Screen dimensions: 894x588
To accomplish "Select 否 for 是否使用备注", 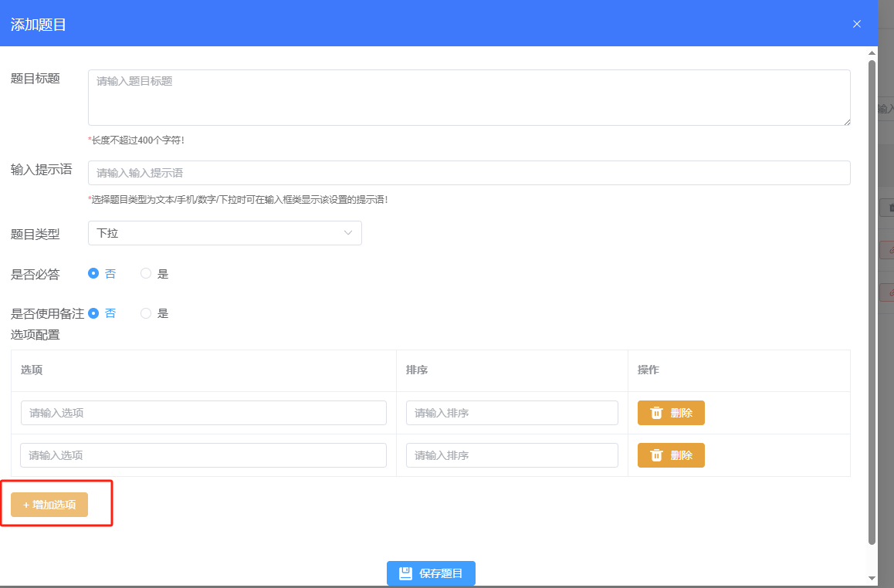I will click(102, 313).
